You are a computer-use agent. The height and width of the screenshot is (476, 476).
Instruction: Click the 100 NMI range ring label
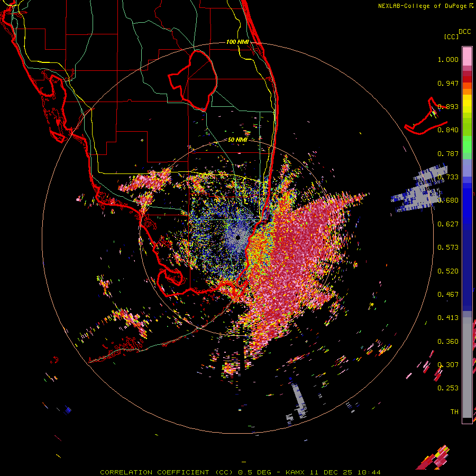[x=237, y=42]
